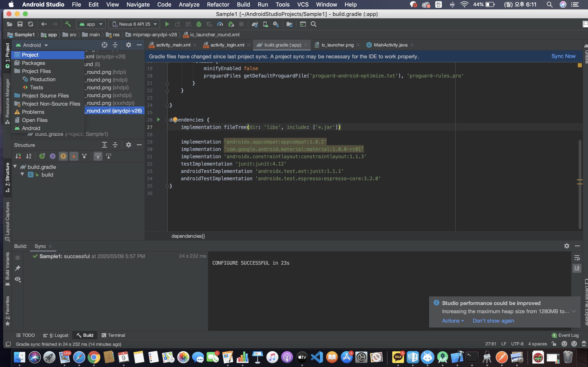Open the Refactor menu in the menu bar
Image resolution: width=588 pixels, height=367 pixels.
pos(218,4)
